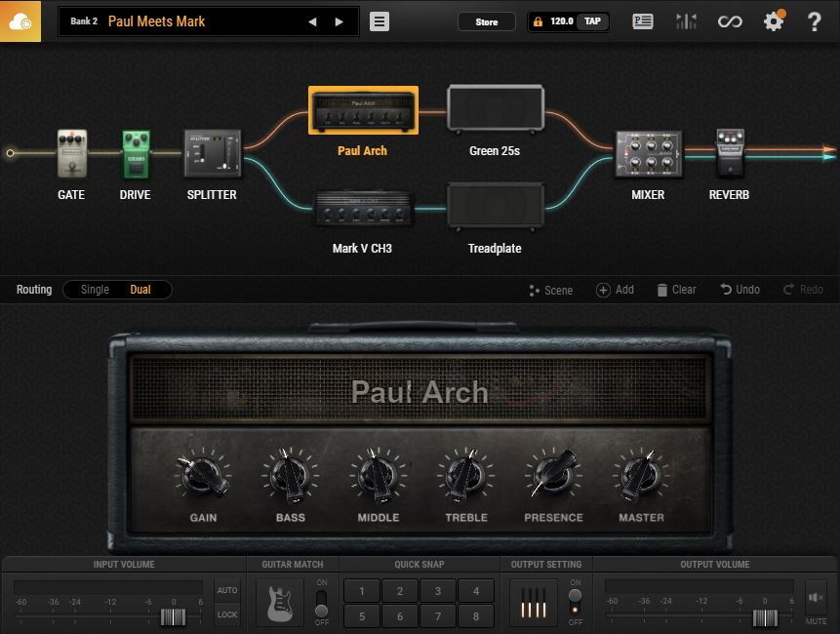Toggle Output Setting on/off switch
This screenshot has width=840, height=634.
coord(575,603)
